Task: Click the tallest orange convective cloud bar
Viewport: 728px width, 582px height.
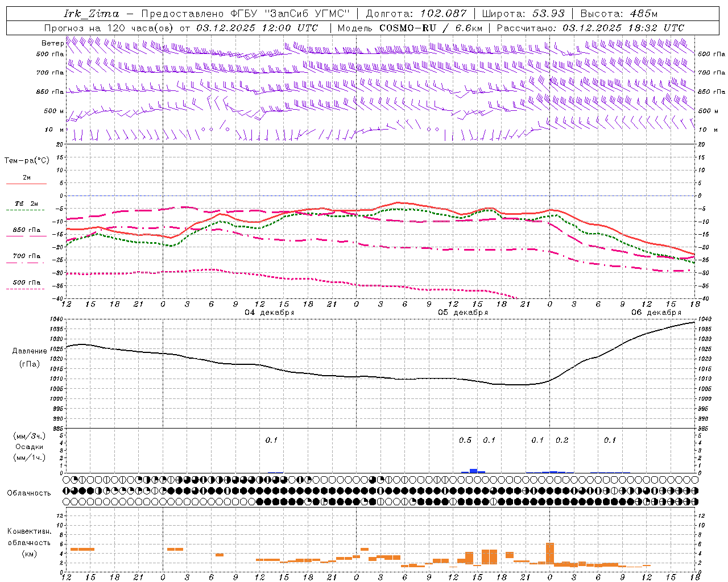Action: [x=550, y=554]
